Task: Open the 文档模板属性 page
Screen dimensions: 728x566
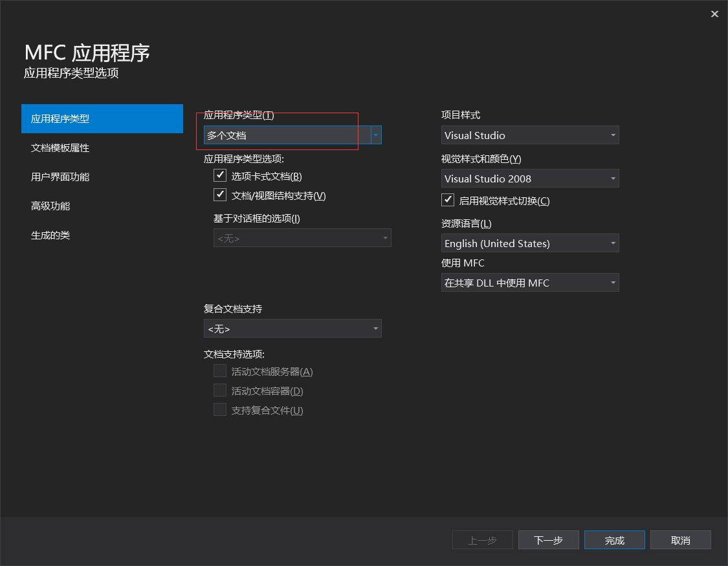Action: pyautogui.click(x=102, y=148)
